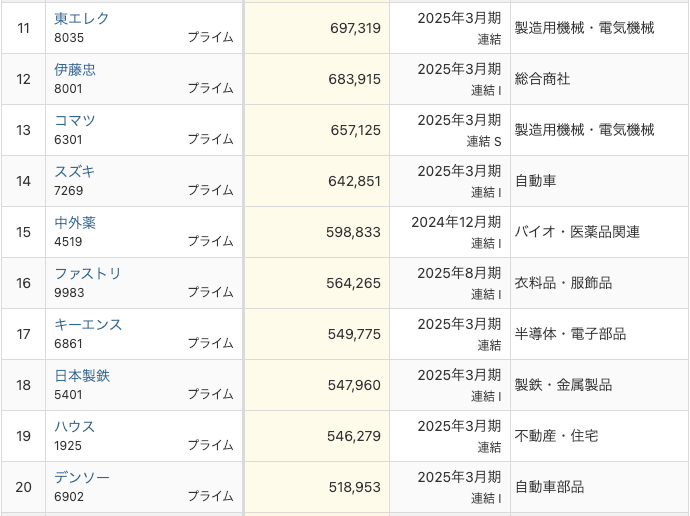Open the コマツ company link

75,121
